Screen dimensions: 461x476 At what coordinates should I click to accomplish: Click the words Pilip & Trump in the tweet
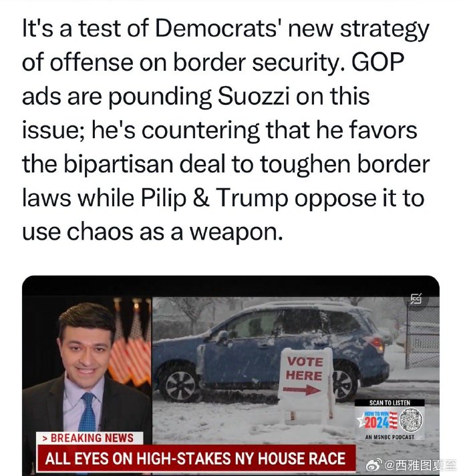tap(214, 198)
